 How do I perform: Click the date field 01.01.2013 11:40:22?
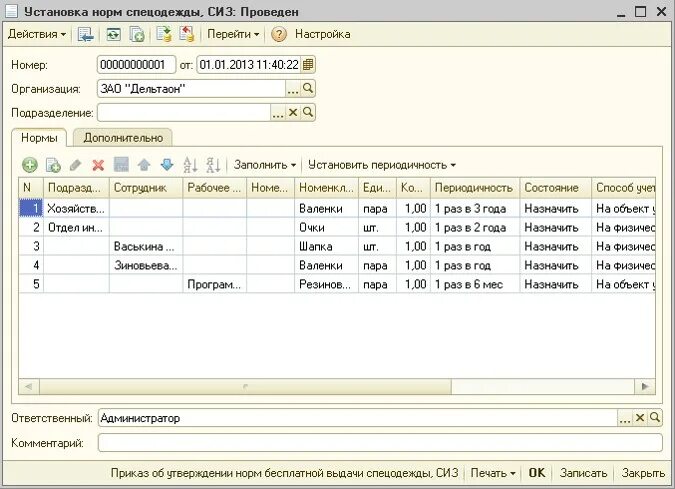(249, 65)
